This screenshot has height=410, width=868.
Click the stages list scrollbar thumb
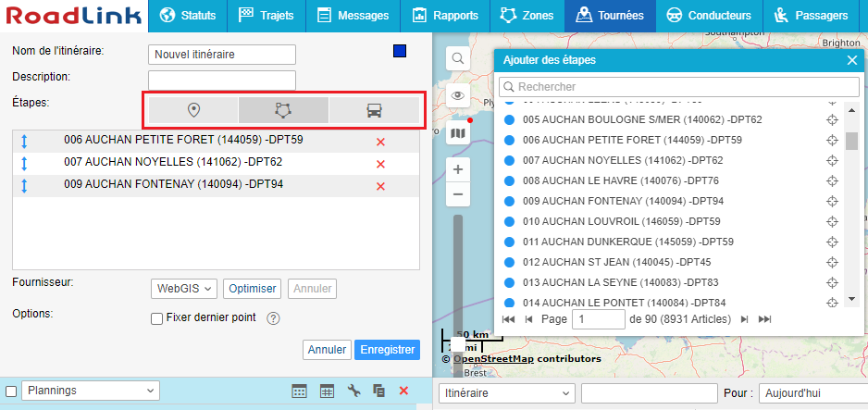(x=851, y=141)
